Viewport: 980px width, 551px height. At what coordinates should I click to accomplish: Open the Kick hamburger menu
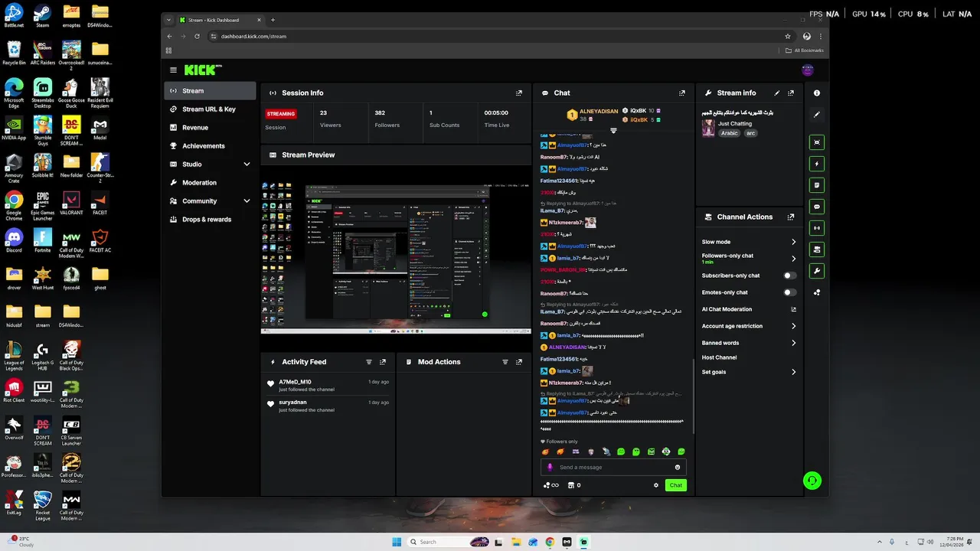[173, 70]
